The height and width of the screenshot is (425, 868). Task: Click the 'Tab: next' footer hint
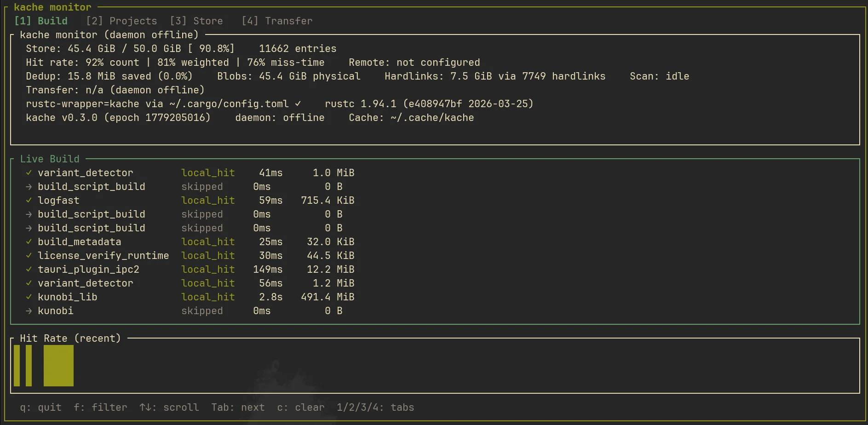click(x=238, y=408)
